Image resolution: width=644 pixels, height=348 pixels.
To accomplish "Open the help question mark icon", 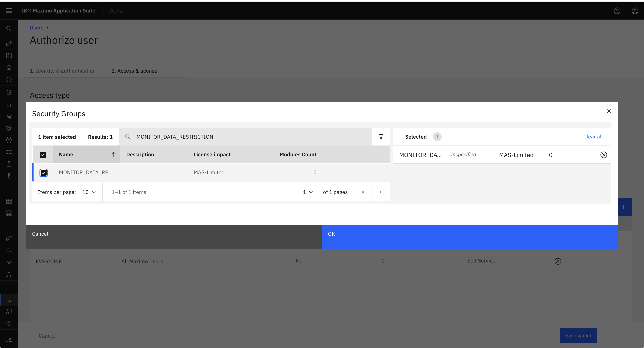I will click(617, 11).
